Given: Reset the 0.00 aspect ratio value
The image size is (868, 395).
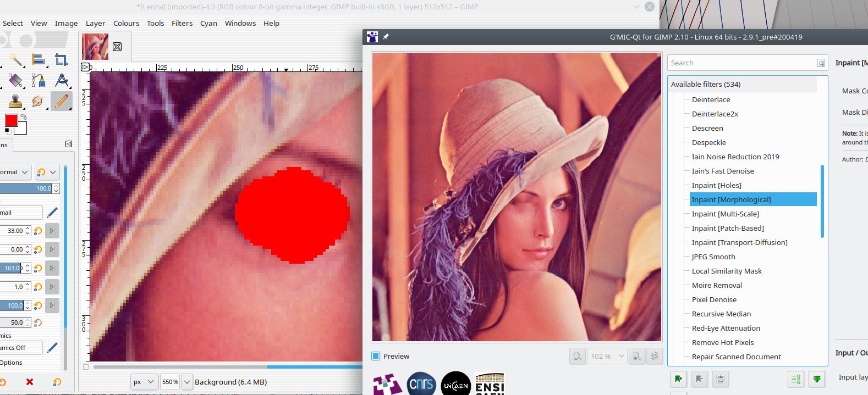Looking at the screenshot, I should point(38,249).
